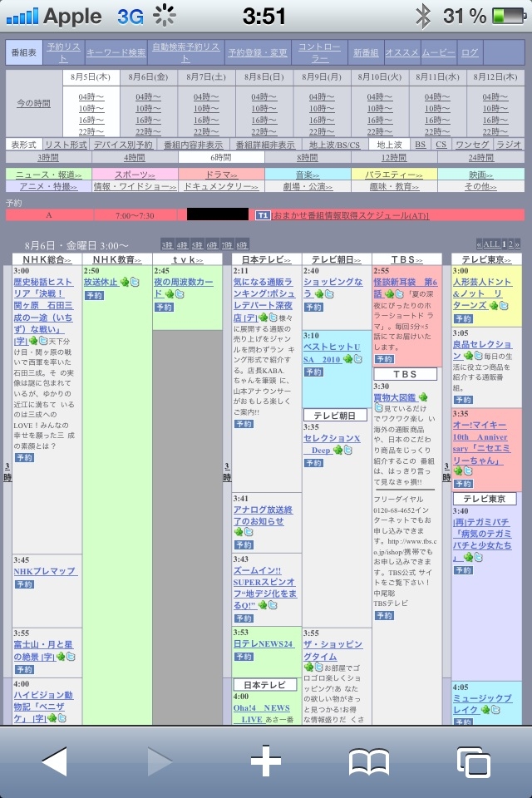
Task: Expand the テレビ朝日 channel header
Action: click(x=337, y=259)
